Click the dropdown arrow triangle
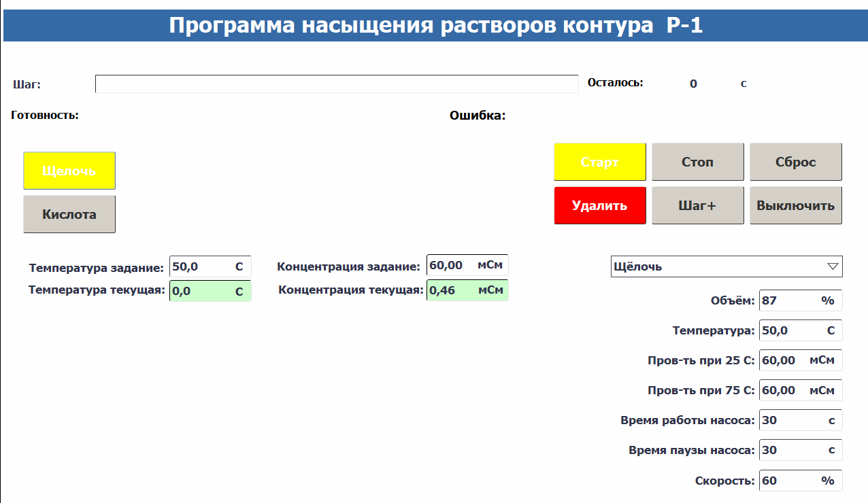The height and width of the screenshot is (503, 868). pos(833,266)
